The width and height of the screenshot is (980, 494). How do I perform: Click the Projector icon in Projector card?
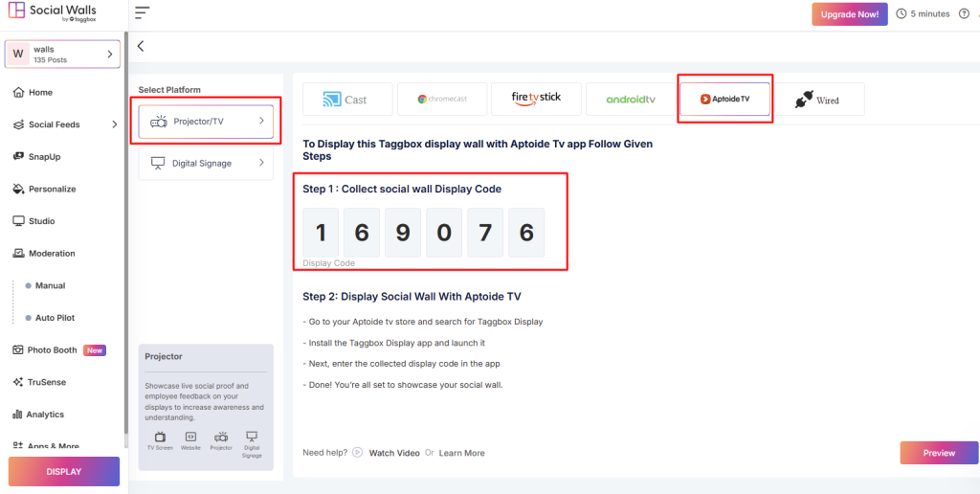[221, 438]
